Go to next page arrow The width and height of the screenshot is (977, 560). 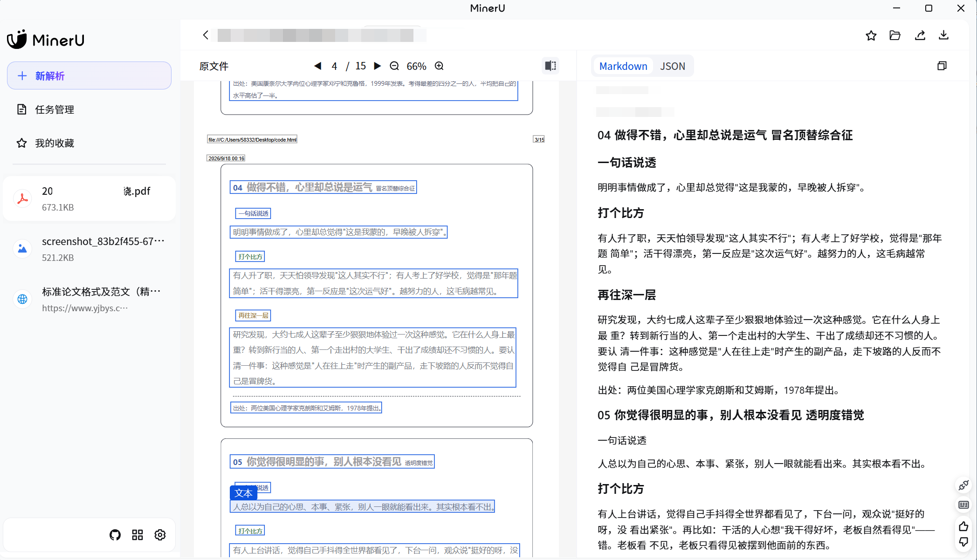378,66
